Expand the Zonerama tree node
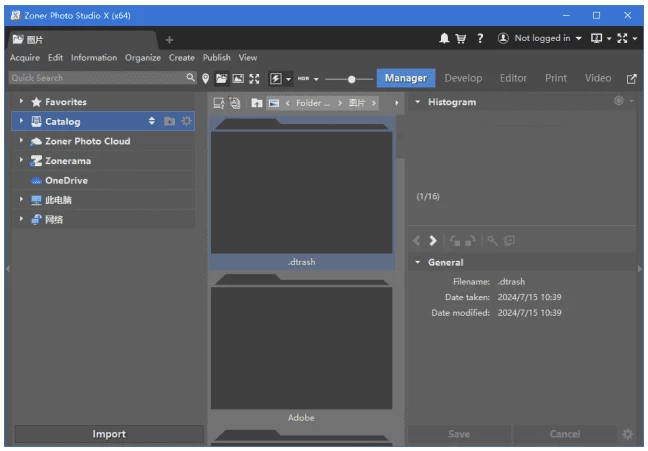 pos(21,160)
